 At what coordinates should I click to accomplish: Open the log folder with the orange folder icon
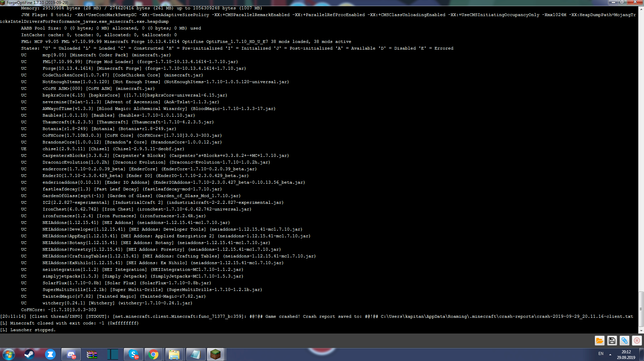pyautogui.click(x=599, y=341)
